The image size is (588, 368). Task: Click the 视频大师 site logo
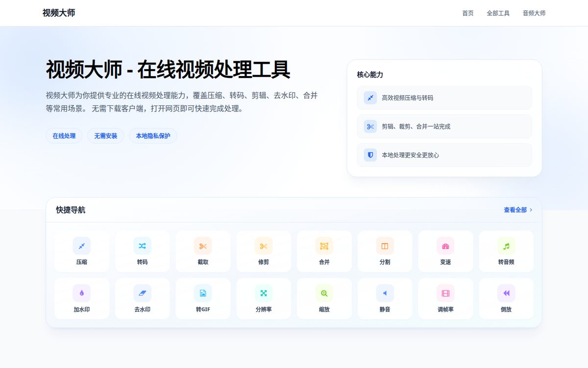59,13
